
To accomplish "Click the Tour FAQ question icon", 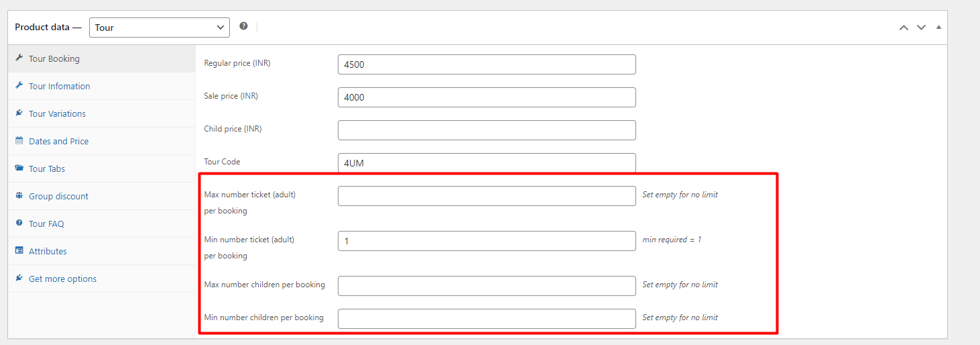I will pos(19,223).
